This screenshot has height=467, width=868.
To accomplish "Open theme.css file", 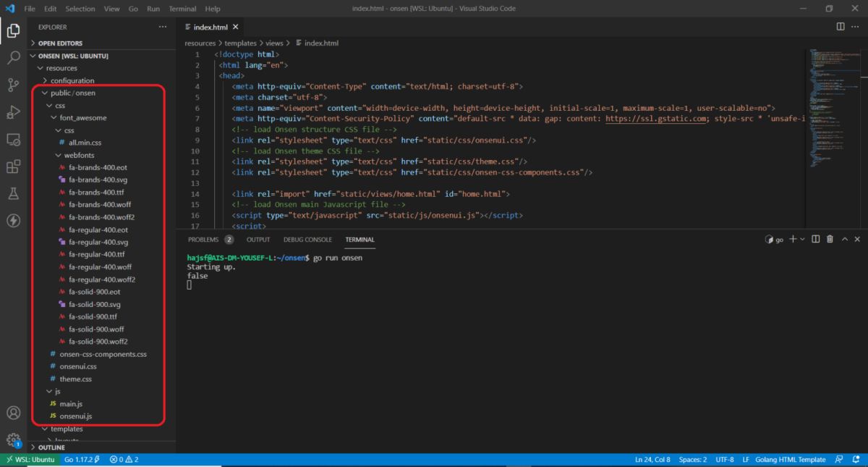I will (101, 379).
